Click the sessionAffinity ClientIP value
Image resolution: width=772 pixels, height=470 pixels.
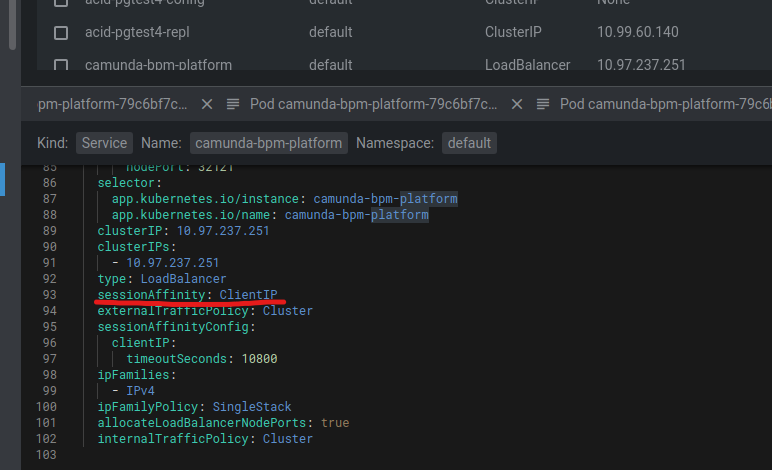[248, 294]
